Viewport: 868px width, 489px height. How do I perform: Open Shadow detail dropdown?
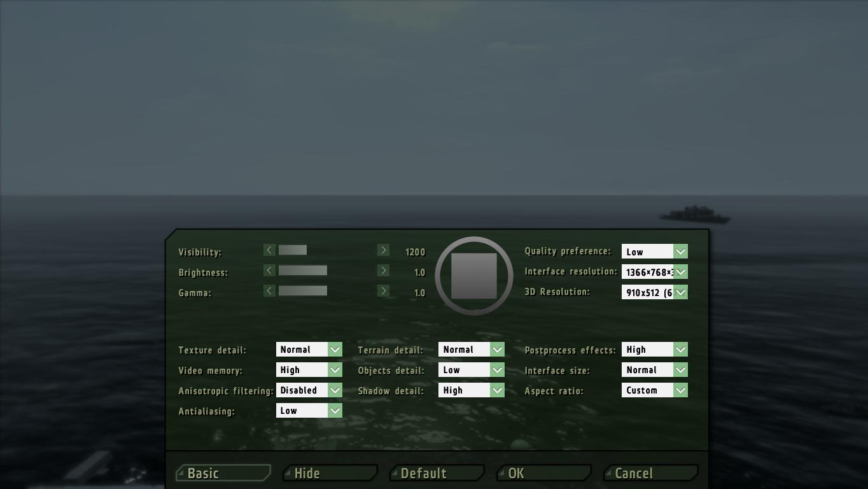471,390
